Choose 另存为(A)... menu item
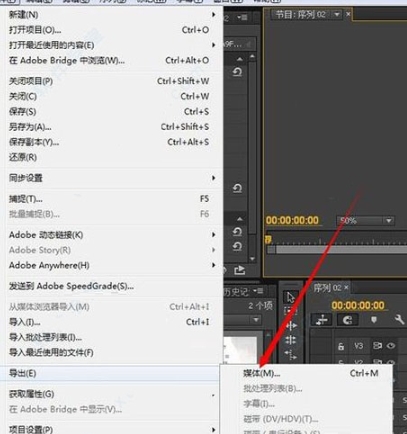 [112, 127]
